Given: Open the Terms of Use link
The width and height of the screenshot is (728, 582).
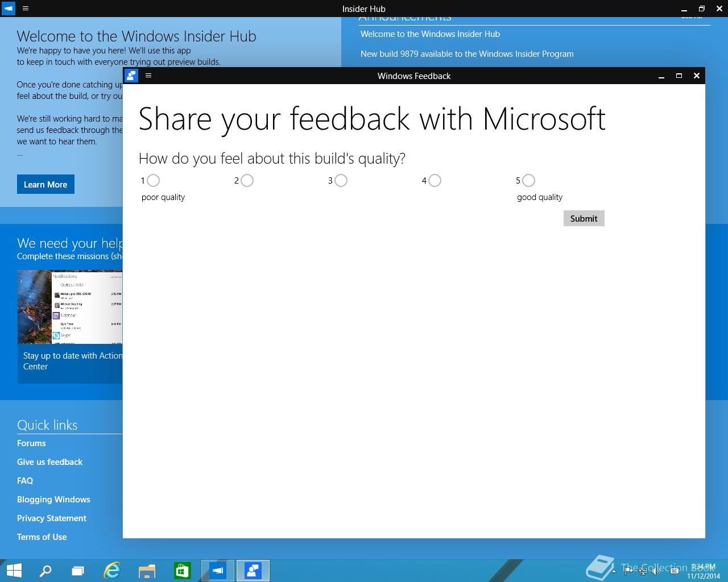Looking at the screenshot, I should (42, 537).
